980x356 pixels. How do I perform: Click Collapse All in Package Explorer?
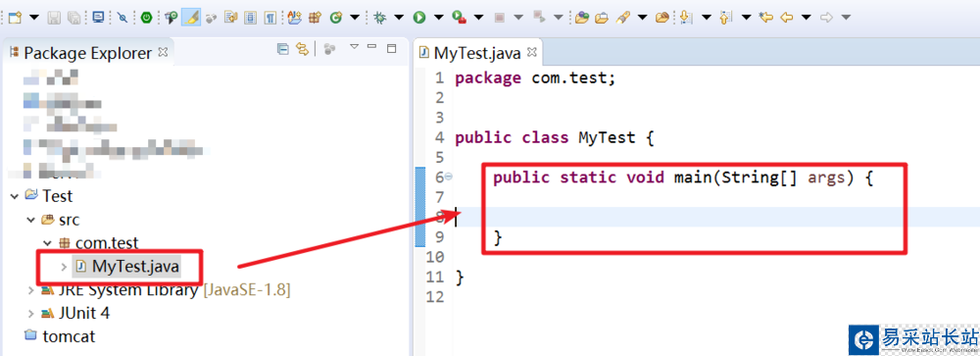(282, 49)
